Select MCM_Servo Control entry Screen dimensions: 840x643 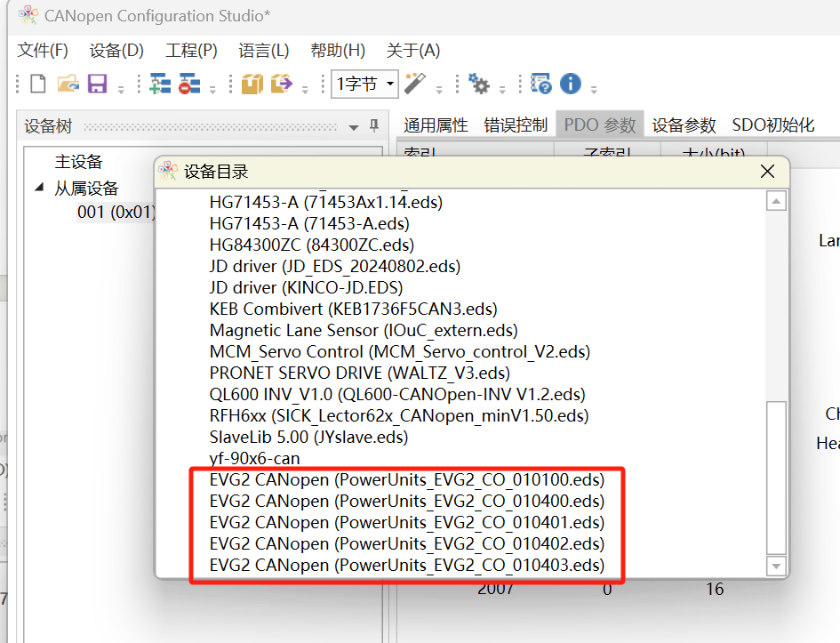point(400,352)
